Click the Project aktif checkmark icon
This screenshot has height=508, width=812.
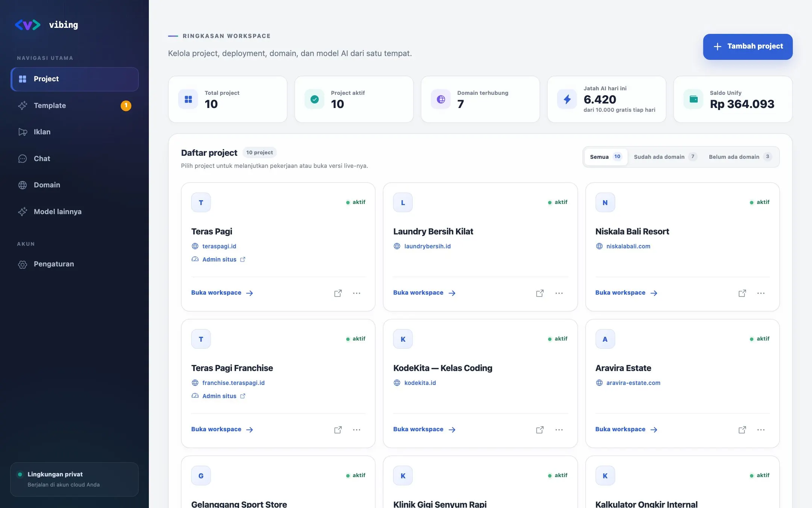(x=315, y=99)
